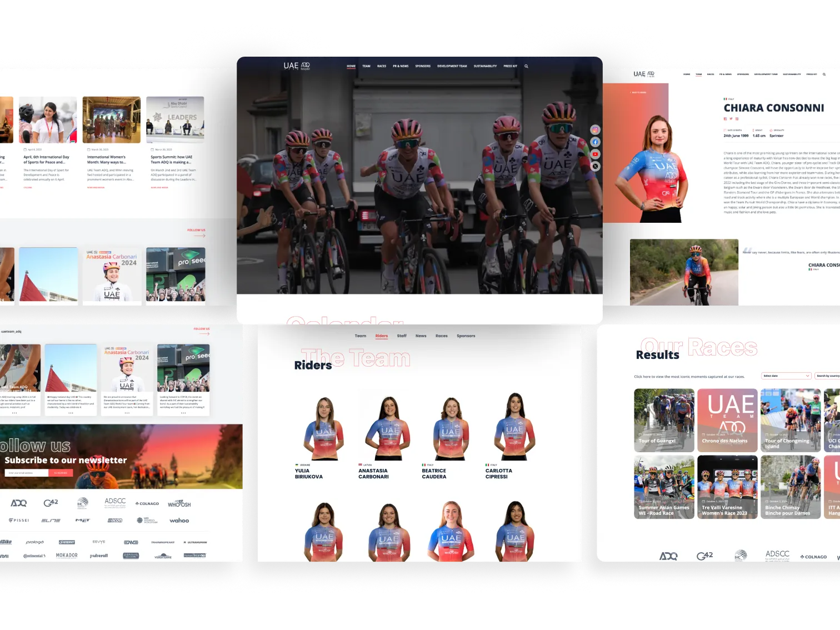Click the Elite sponsor logo
Image resolution: width=840 pixels, height=630 pixels.
pos(51,521)
